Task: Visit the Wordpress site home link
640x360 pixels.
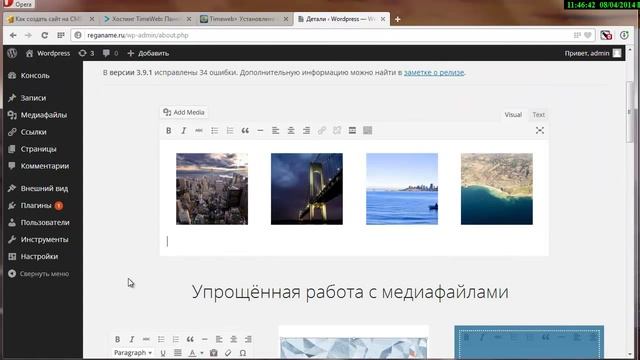Action: click(x=48, y=53)
